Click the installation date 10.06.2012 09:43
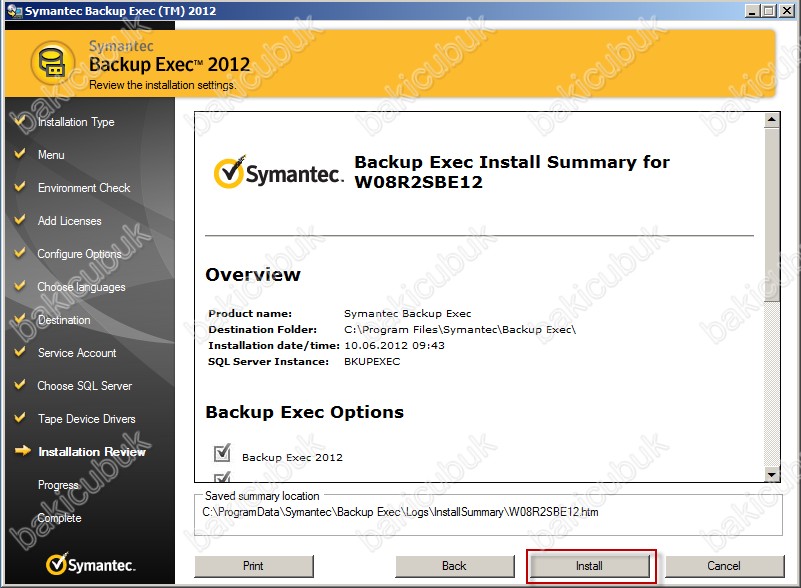 click(x=394, y=345)
